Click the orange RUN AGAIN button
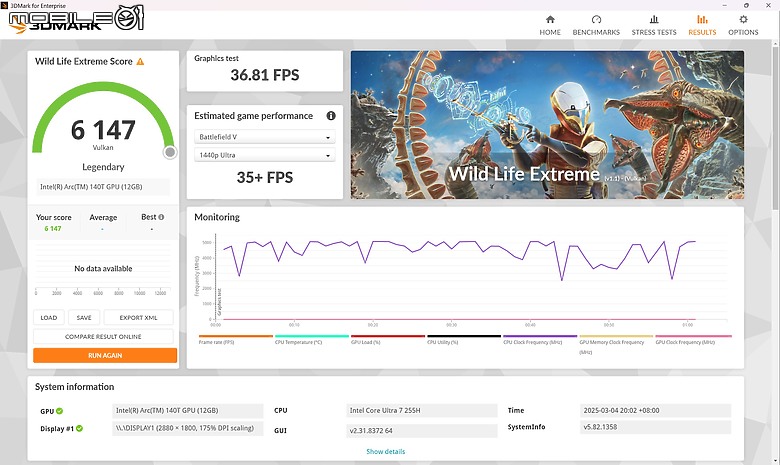Image resolution: width=780 pixels, height=465 pixels. pyautogui.click(x=105, y=355)
